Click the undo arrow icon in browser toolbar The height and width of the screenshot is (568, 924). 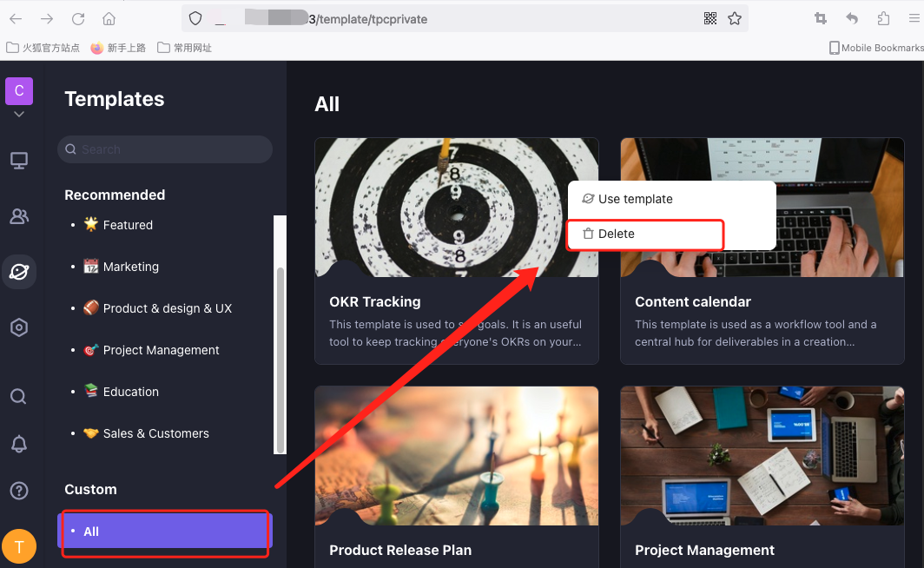[x=852, y=18]
